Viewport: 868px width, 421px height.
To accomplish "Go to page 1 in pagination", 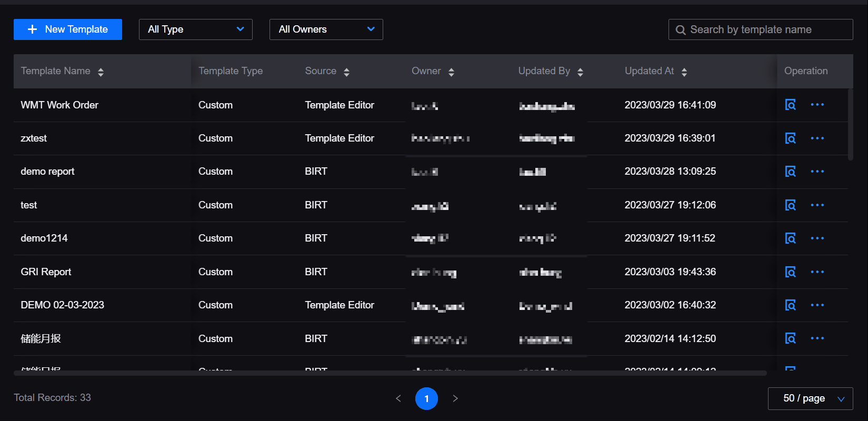I will [x=426, y=398].
